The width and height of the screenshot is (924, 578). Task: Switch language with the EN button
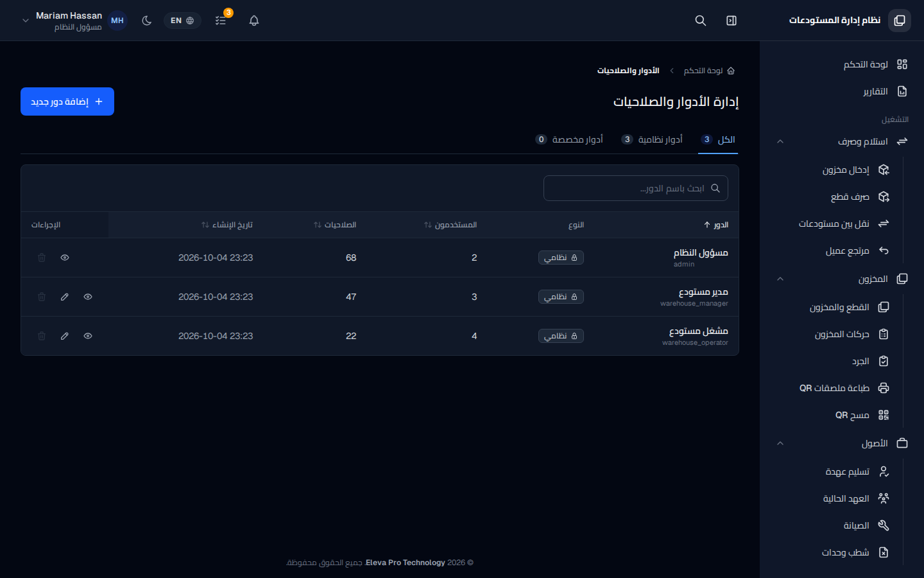tap(182, 21)
